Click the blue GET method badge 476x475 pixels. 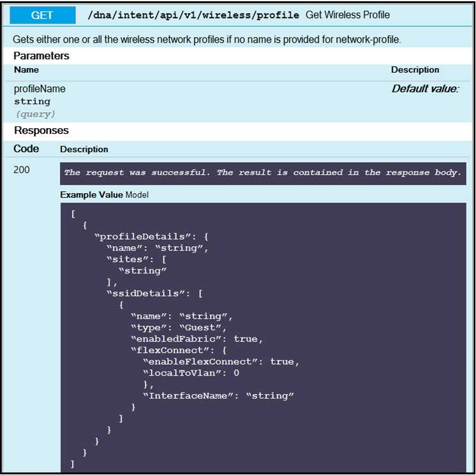click(x=42, y=15)
